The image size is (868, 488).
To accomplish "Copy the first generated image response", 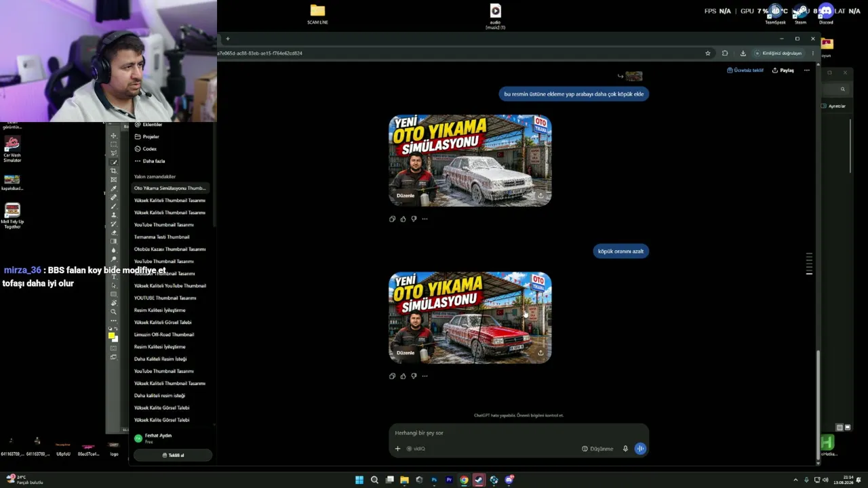I will [392, 219].
